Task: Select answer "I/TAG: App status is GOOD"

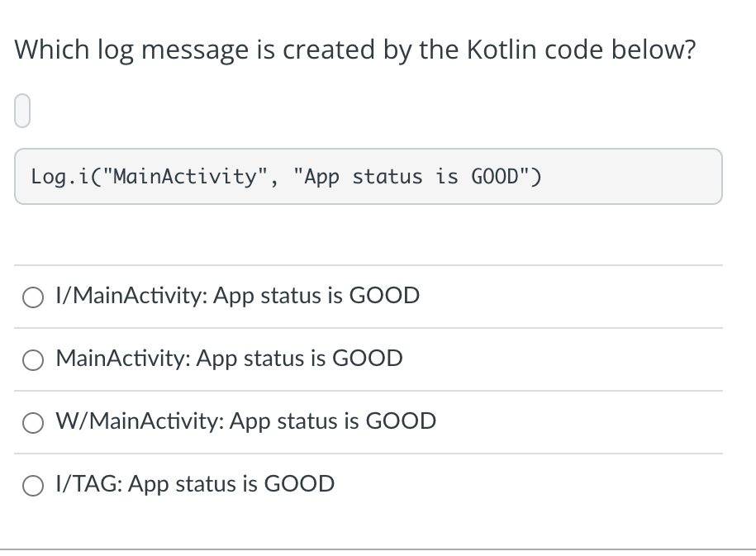Action: (194, 484)
